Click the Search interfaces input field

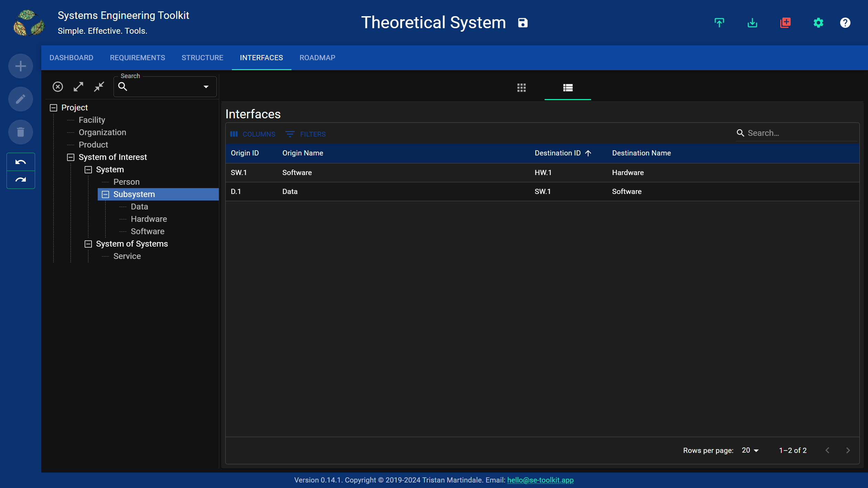[x=799, y=133]
